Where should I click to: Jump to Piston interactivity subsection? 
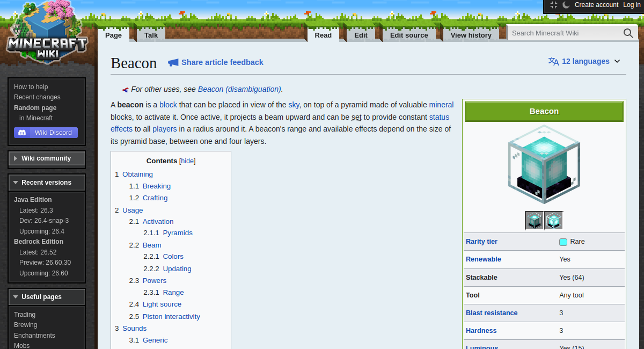tap(171, 317)
